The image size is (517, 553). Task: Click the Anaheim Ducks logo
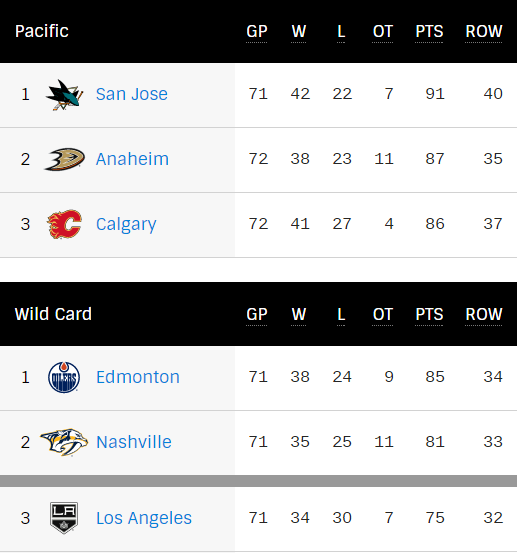(x=64, y=159)
